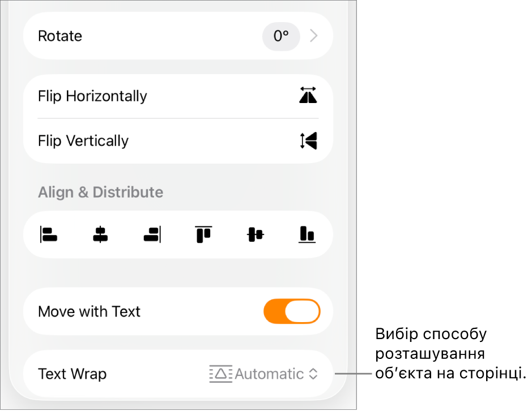Click the Text Wrap label

(73, 374)
